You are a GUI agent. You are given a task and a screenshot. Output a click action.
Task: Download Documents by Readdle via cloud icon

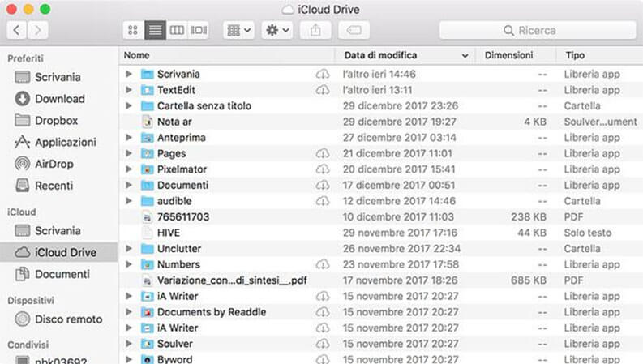pos(323,312)
